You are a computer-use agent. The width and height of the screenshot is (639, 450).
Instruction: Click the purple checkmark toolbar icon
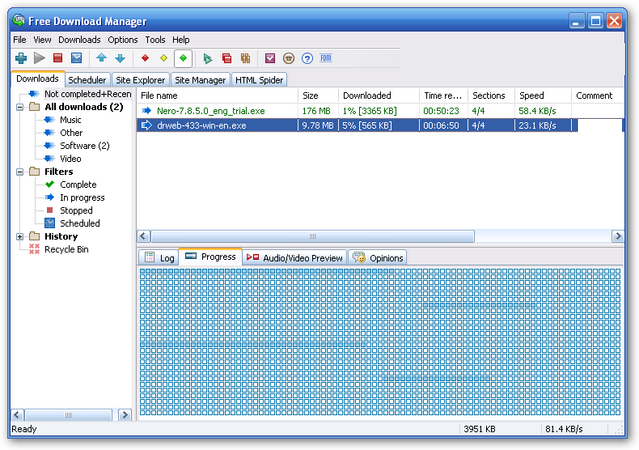tap(270, 58)
